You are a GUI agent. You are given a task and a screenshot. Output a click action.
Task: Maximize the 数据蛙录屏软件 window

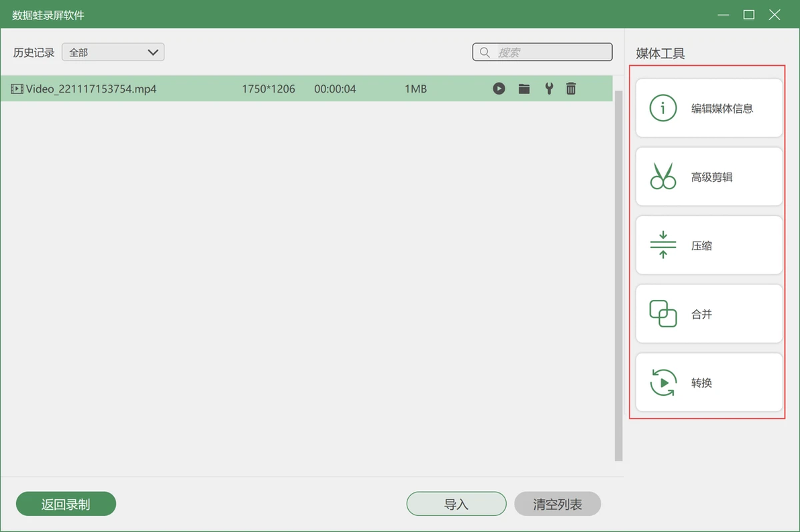tap(748, 14)
